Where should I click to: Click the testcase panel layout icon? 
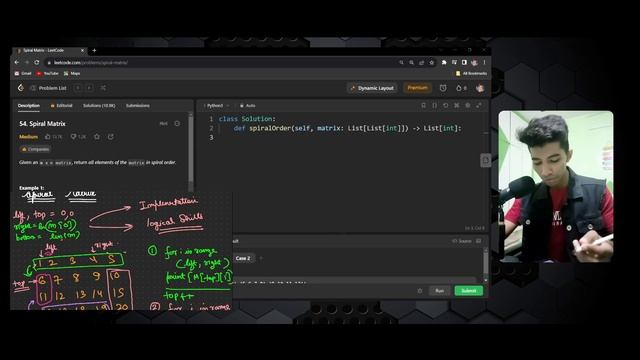coord(479,241)
